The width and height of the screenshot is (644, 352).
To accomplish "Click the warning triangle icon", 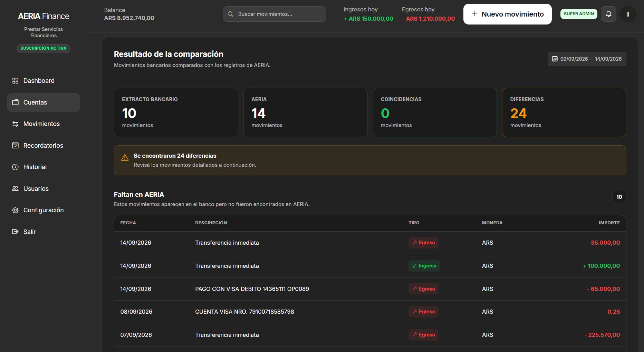I will coord(125,158).
